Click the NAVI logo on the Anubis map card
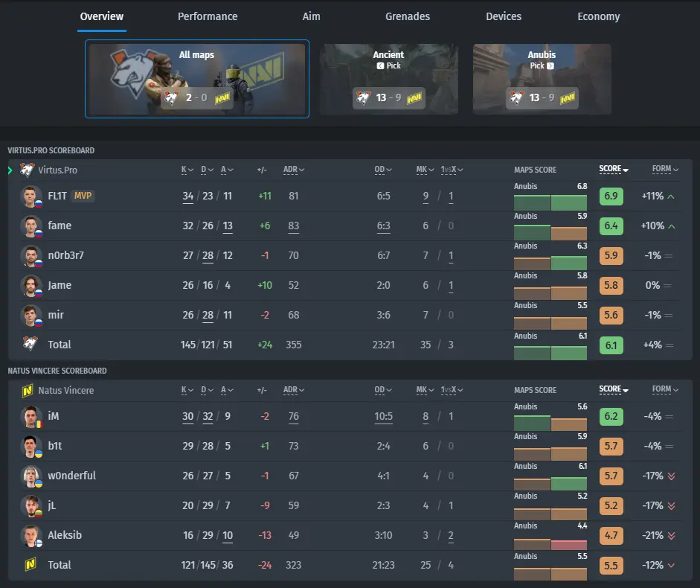Viewport: 700px width, 588px height. click(568, 98)
